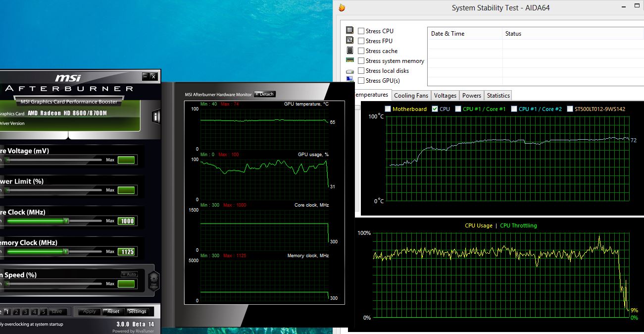View the Statistics tab

click(498, 96)
